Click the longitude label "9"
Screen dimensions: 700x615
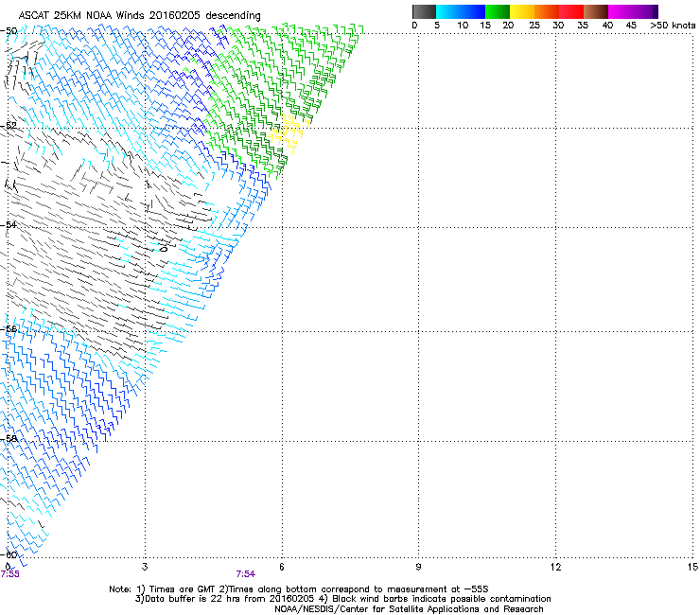click(x=418, y=567)
